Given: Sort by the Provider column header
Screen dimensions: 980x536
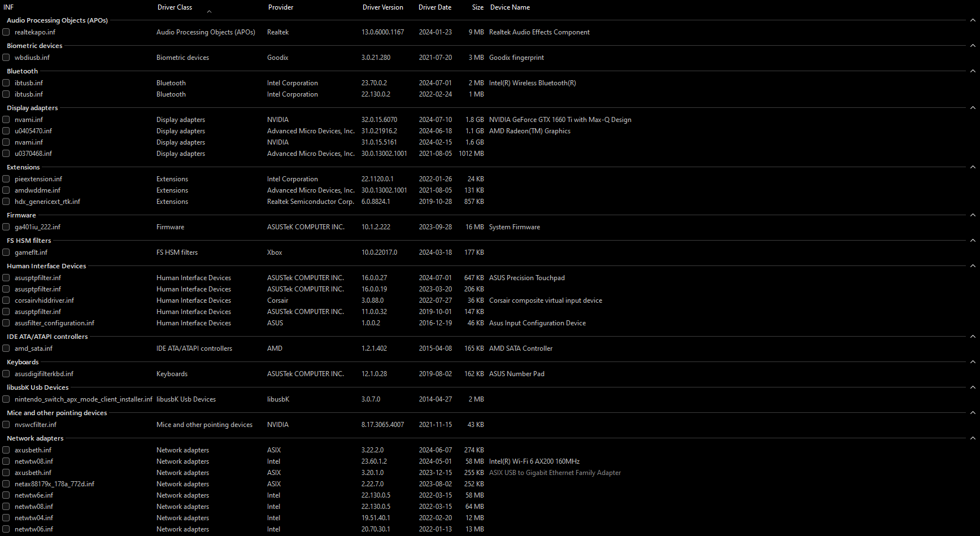Looking at the screenshot, I should pos(281,7).
